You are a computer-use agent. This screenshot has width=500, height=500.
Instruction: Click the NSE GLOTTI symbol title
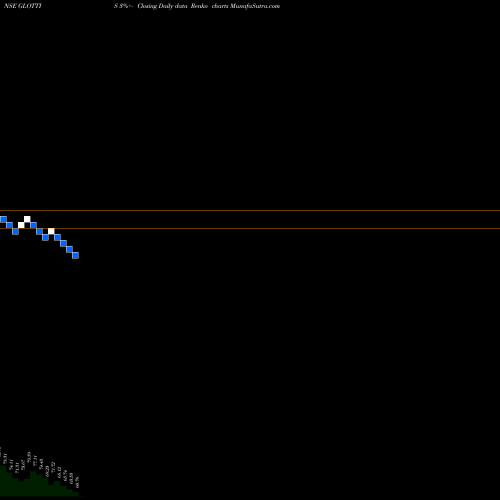[x=23, y=6]
